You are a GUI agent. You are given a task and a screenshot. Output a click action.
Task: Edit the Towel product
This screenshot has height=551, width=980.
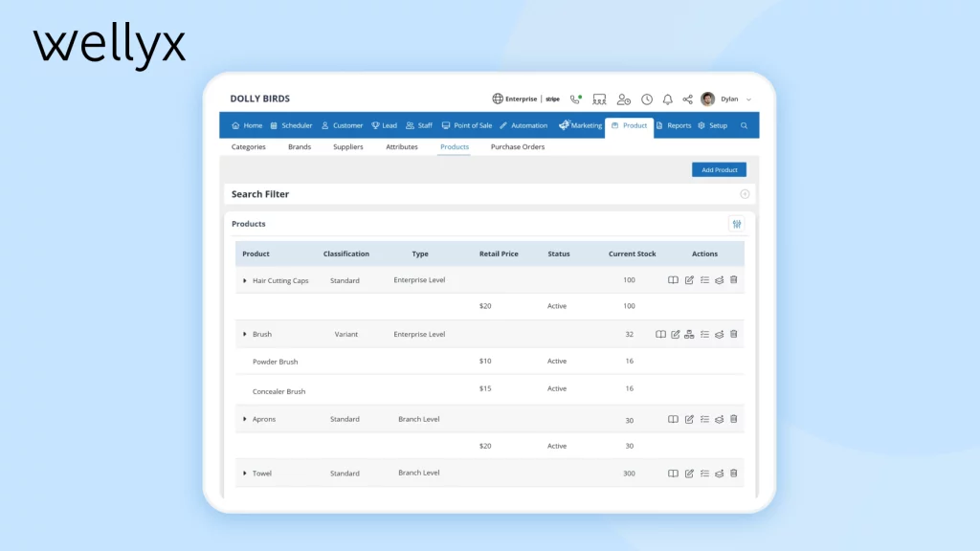[x=689, y=474]
